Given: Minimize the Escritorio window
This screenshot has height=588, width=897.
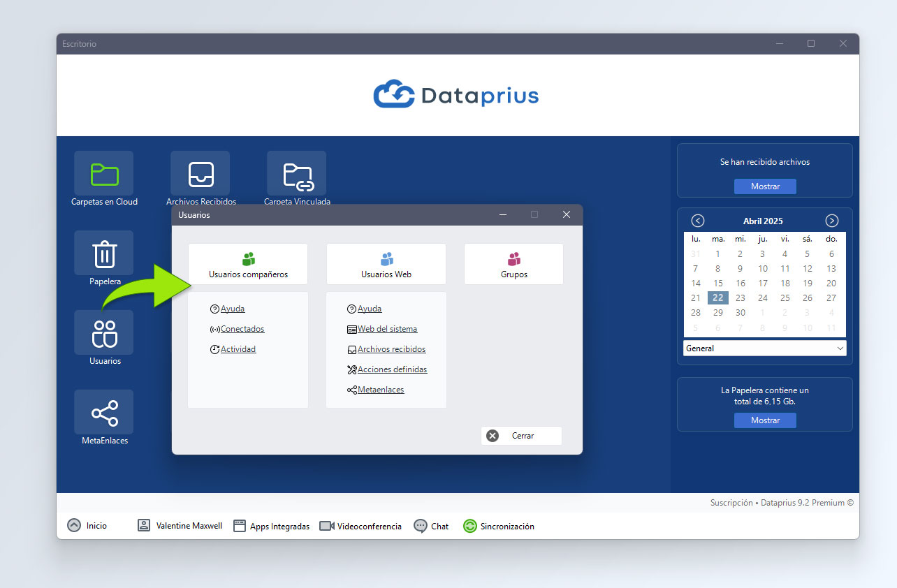Looking at the screenshot, I should 780,43.
